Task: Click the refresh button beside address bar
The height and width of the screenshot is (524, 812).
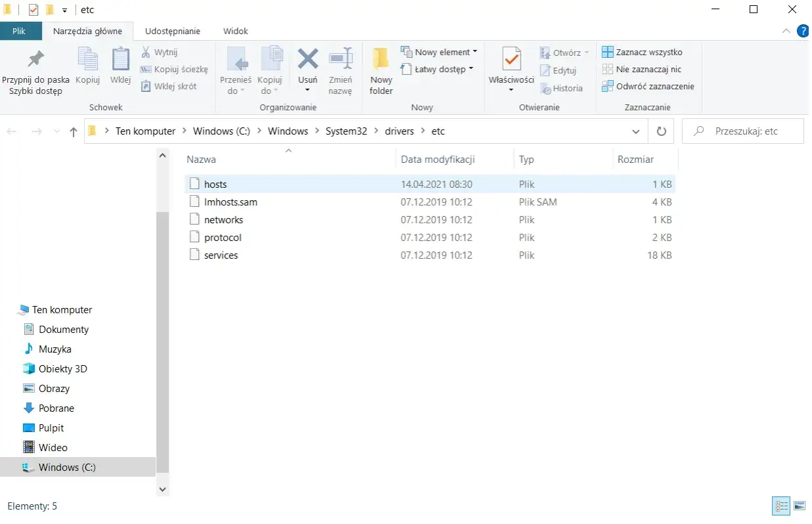Action: (x=661, y=131)
